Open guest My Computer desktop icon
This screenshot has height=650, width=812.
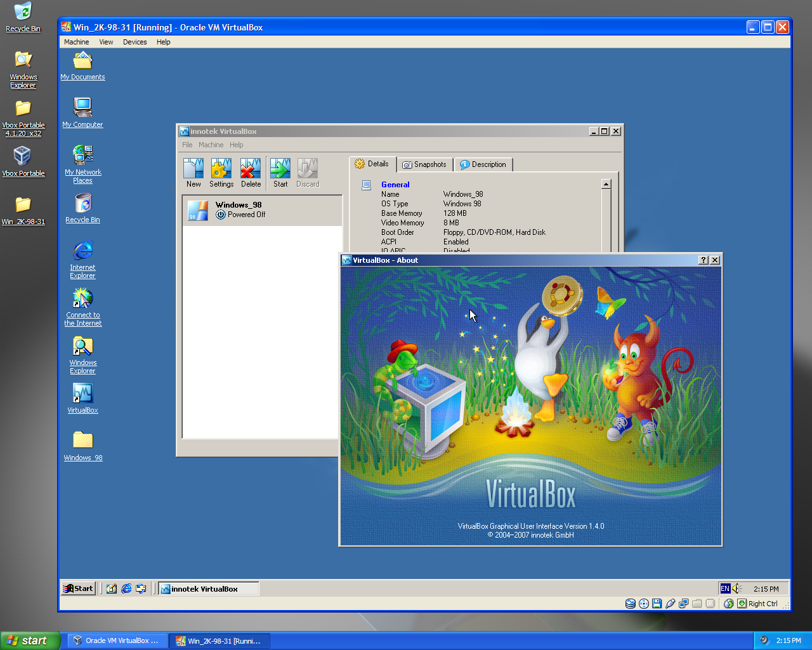[82, 112]
